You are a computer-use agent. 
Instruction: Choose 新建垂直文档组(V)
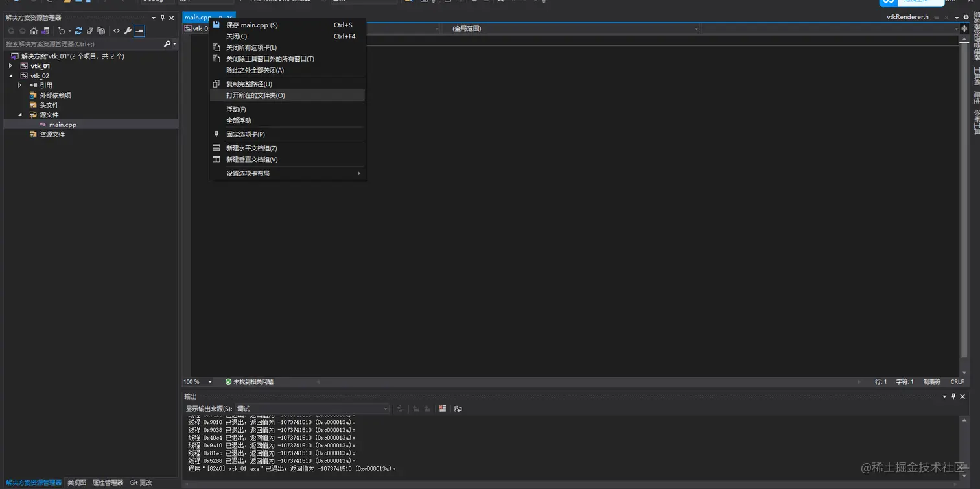(287, 160)
